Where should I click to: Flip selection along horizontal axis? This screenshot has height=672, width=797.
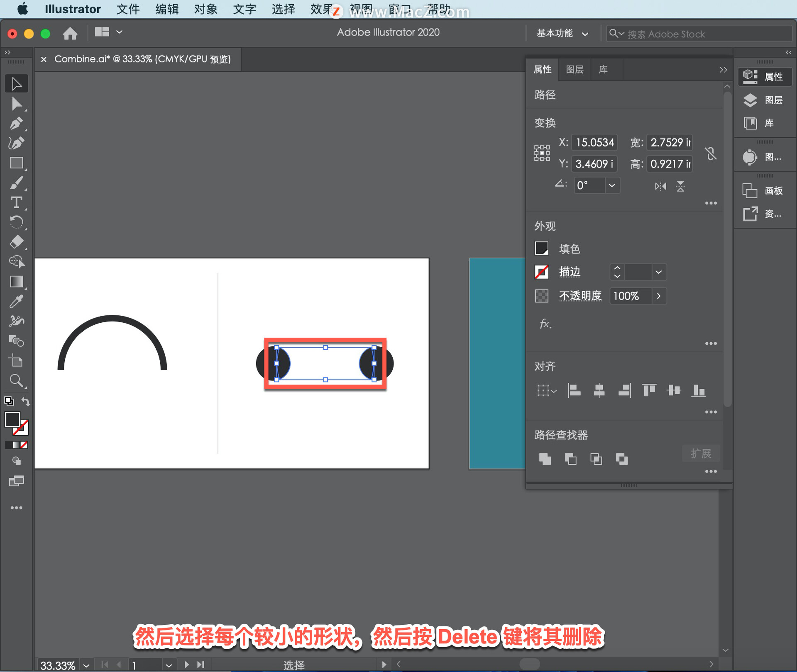[660, 186]
